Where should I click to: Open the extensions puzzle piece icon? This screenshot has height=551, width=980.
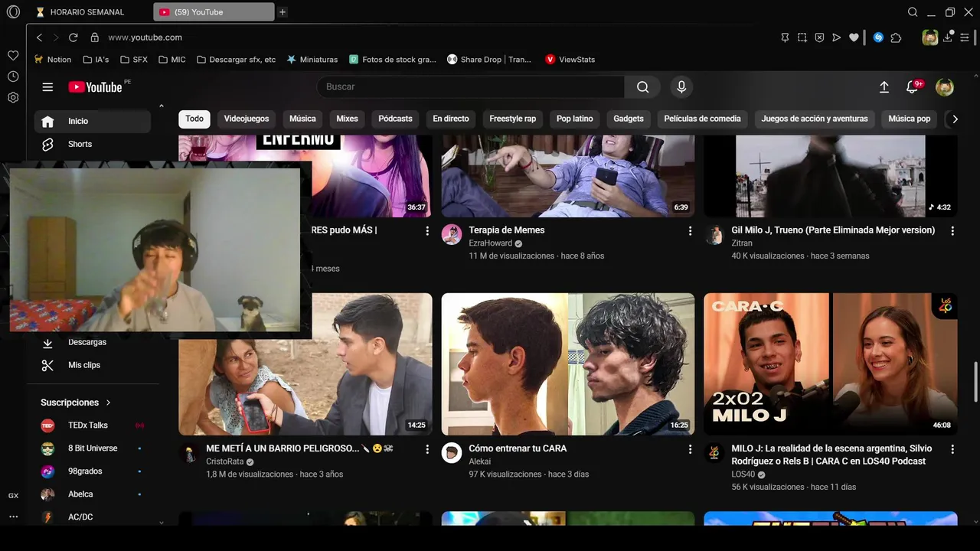coord(896,37)
